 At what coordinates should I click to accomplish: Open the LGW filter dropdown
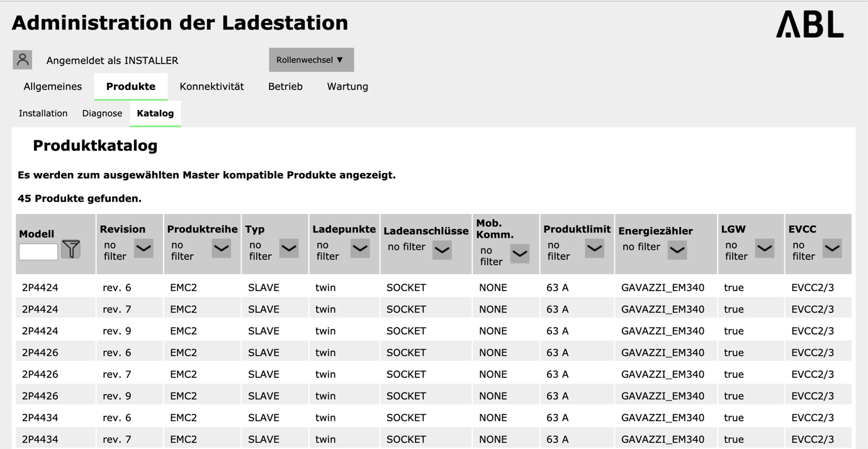coord(765,248)
